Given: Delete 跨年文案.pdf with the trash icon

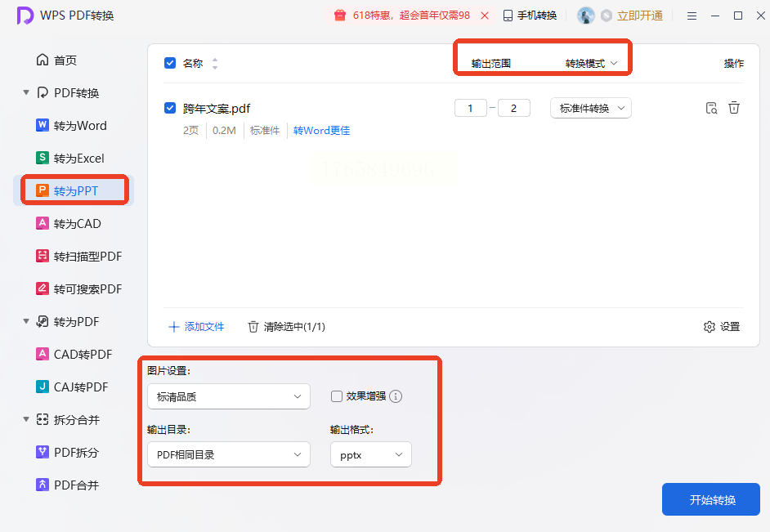Looking at the screenshot, I should pyautogui.click(x=734, y=108).
